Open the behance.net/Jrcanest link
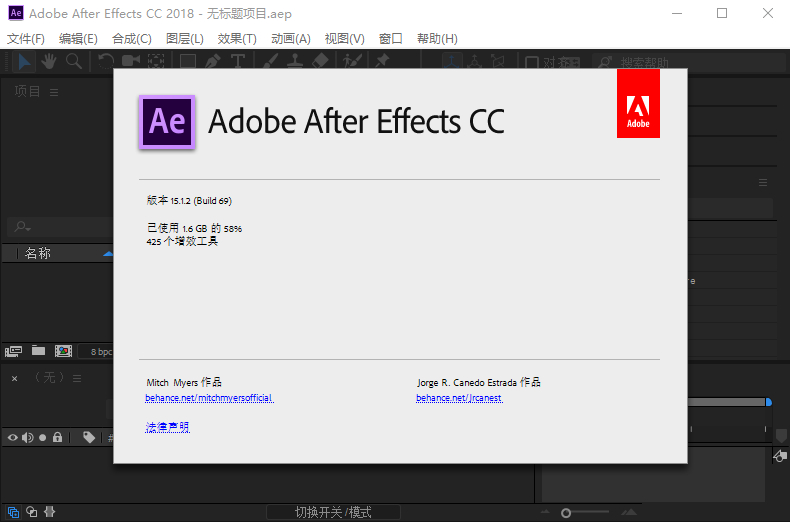The width and height of the screenshot is (790, 522). tap(459, 398)
